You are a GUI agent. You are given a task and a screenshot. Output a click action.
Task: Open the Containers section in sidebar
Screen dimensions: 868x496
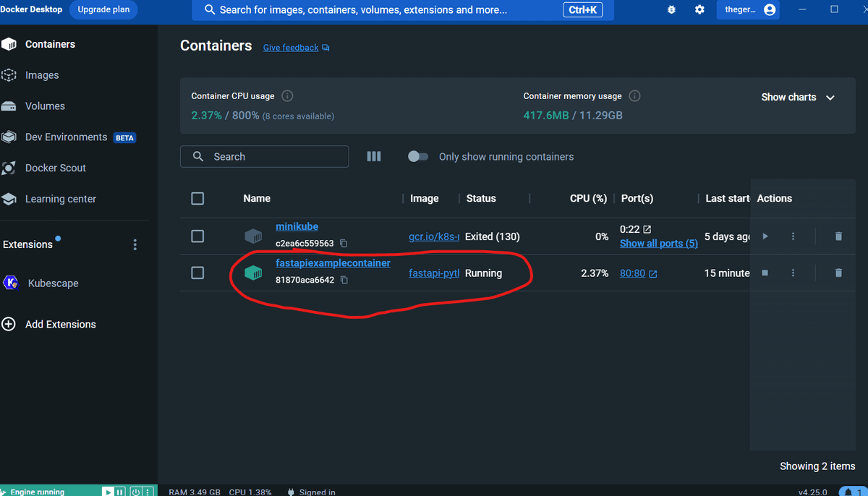click(50, 44)
